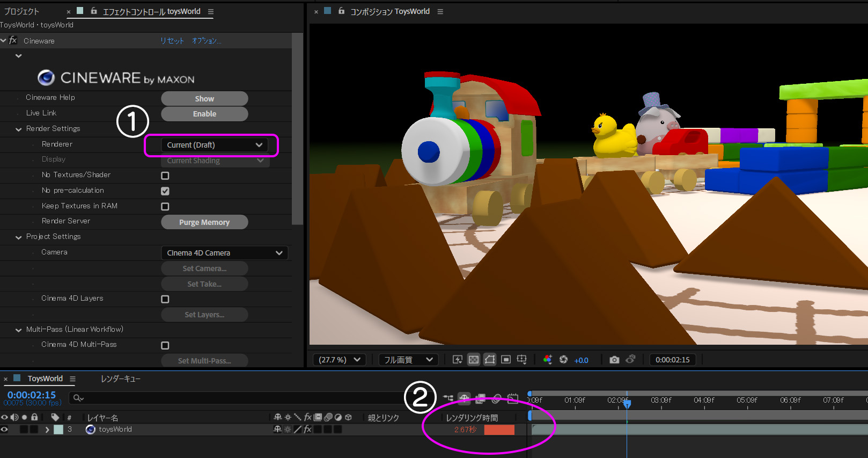Open the Cinema 4D Camera dropdown
The width and height of the screenshot is (868, 458).
tap(224, 253)
